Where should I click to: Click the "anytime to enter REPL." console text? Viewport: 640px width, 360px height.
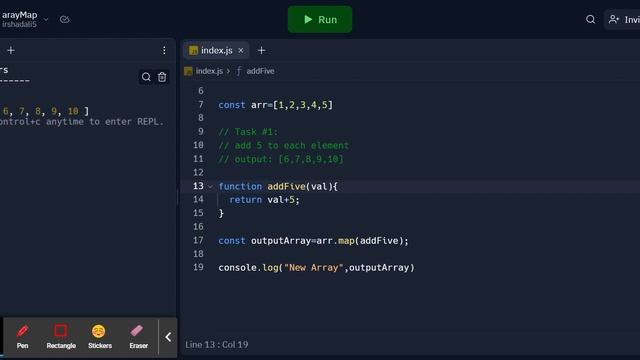104,122
